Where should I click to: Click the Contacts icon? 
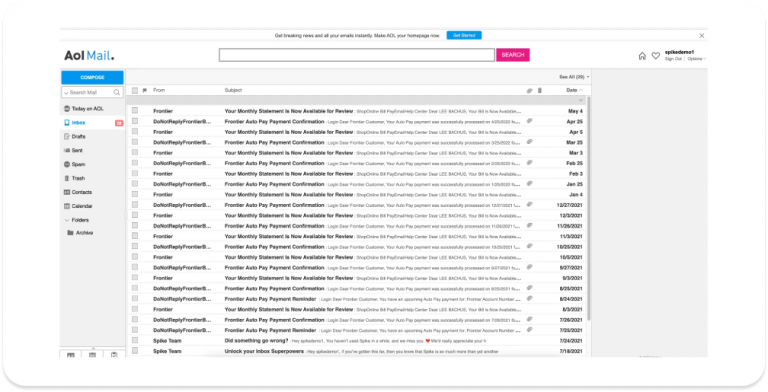coord(67,193)
